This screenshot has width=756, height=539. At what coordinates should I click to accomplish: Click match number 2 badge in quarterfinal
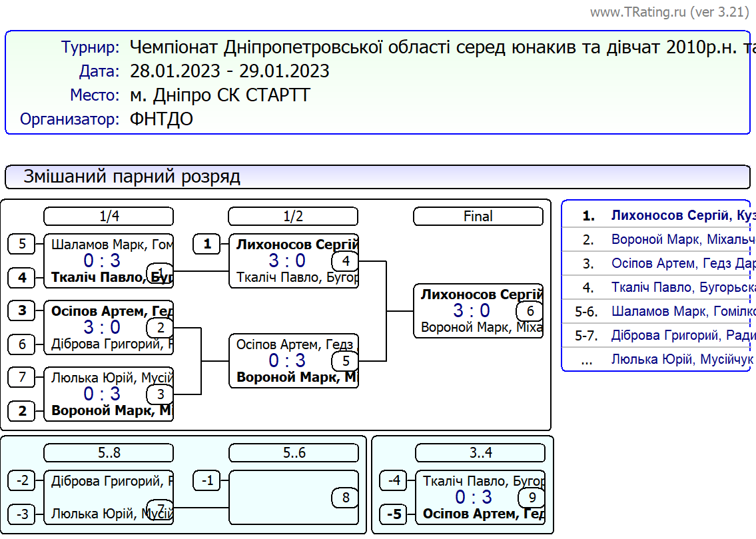pyautogui.click(x=160, y=328)
